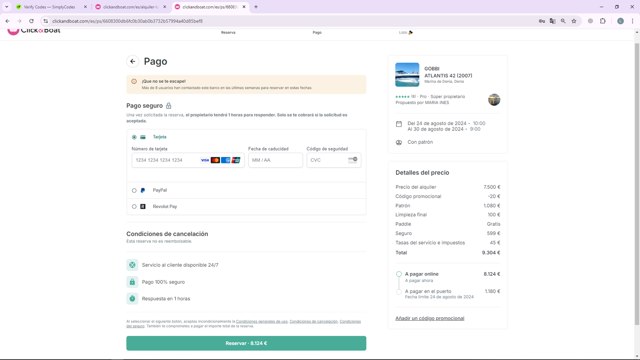Click the Código promocional -20 € row
The width and height of the screenshot is (640, 360).
point(448,196)
